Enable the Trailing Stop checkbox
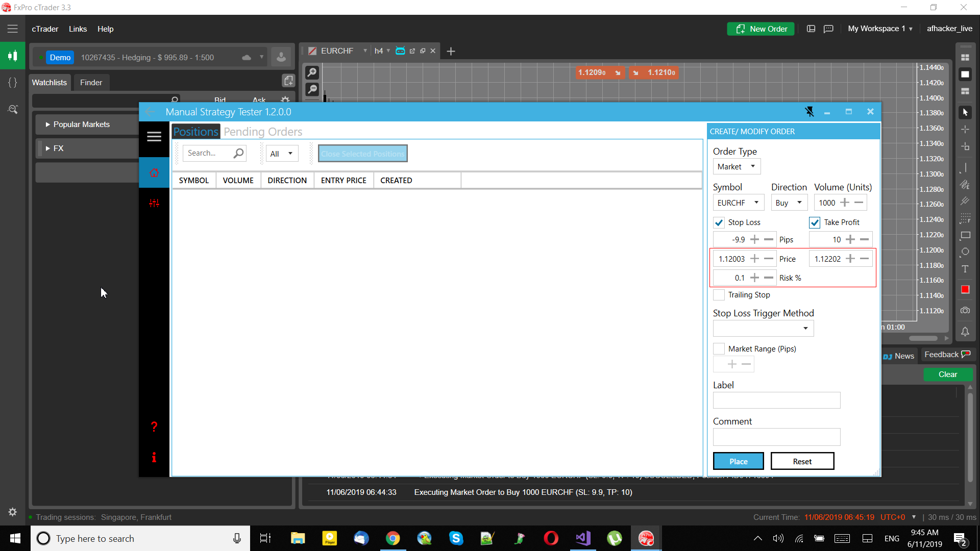The height and width of the screenshot is (551, 980). point(719,295)
